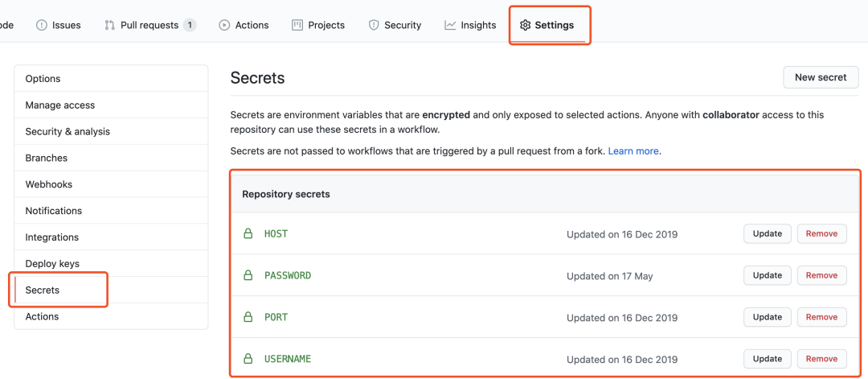This screenshot has height=379, width=868.
Task: Click the Settings gear icon
Action: tap(525, 25)
